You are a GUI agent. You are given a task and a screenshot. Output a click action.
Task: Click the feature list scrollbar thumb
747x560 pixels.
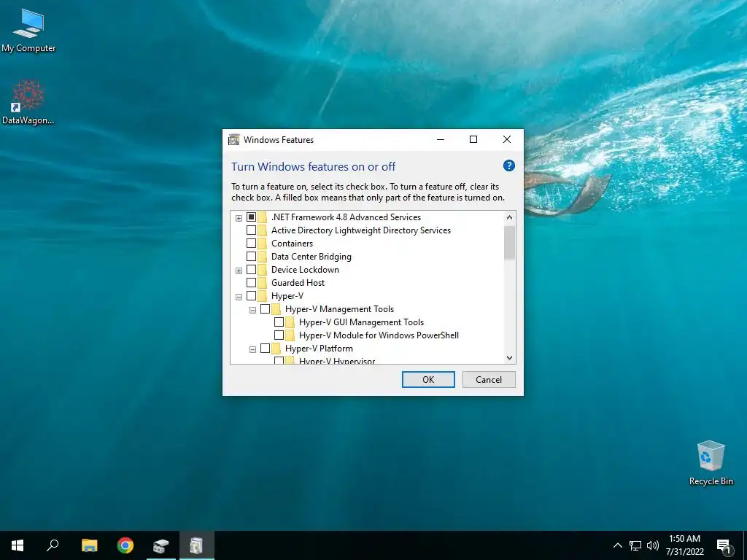[x=509, y=242]
